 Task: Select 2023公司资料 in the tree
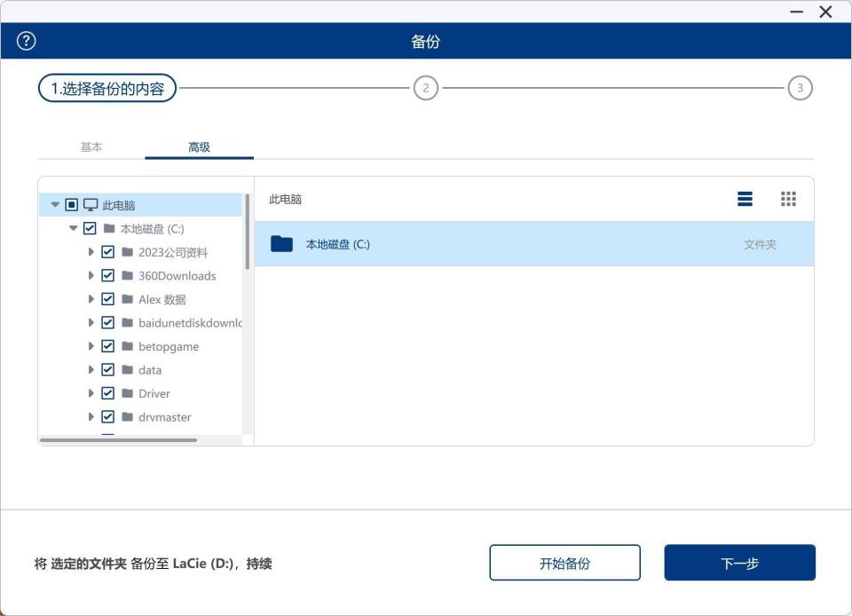coord(173,253)
